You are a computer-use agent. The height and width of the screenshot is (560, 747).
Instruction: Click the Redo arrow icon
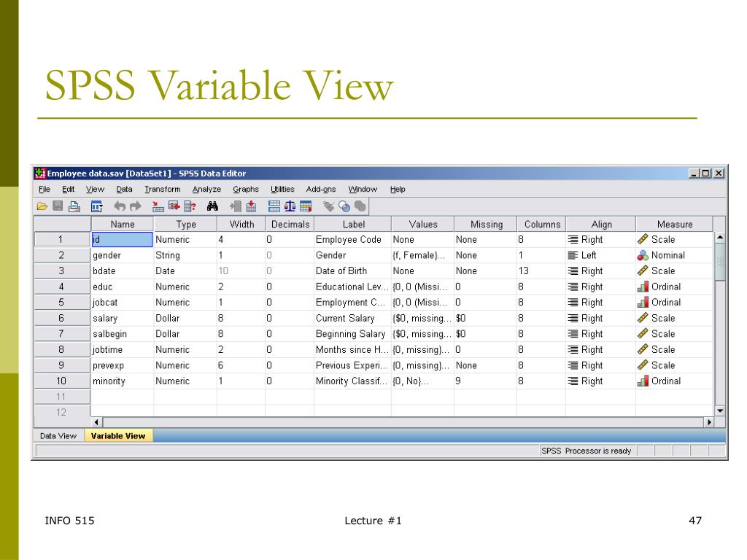(134, 206)
